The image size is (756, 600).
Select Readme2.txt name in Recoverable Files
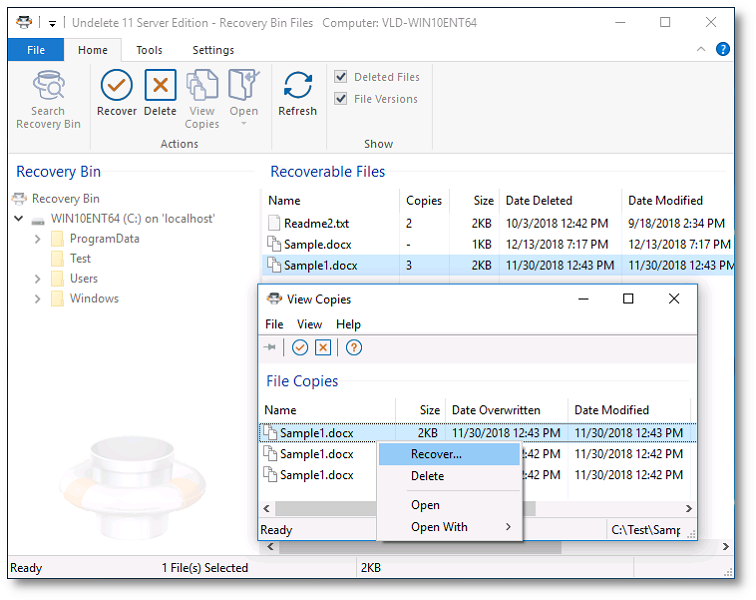click(x=316, y=223)
